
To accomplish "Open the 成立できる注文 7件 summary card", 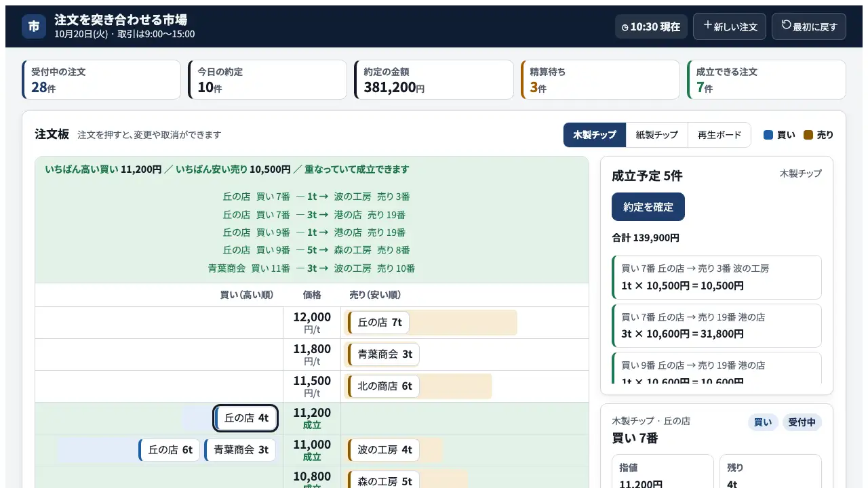I will pyautogui.click(x=766, y=80).
